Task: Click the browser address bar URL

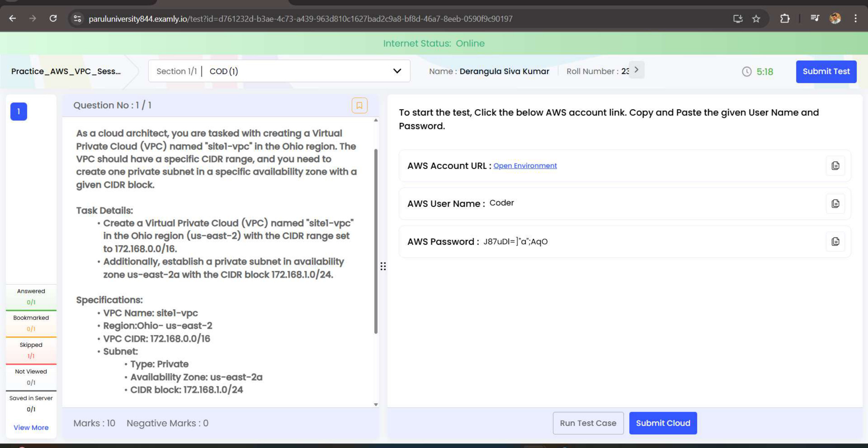Action: coord(300,19)
